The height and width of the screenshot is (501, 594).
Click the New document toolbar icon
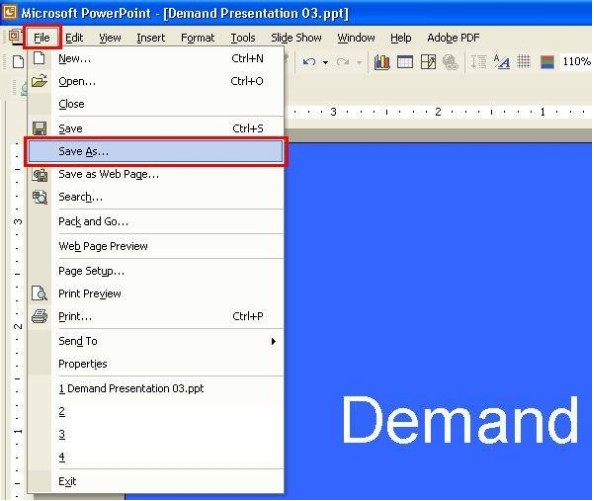point(18,61)
